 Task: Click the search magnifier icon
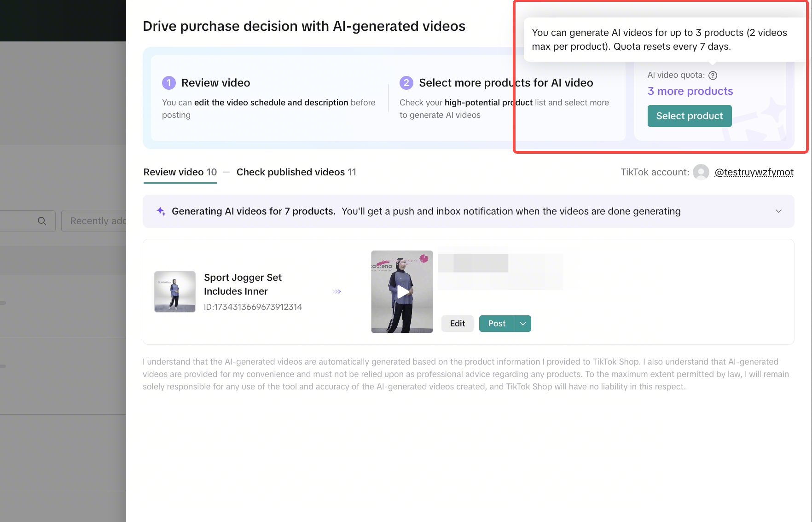pos(42,221)
